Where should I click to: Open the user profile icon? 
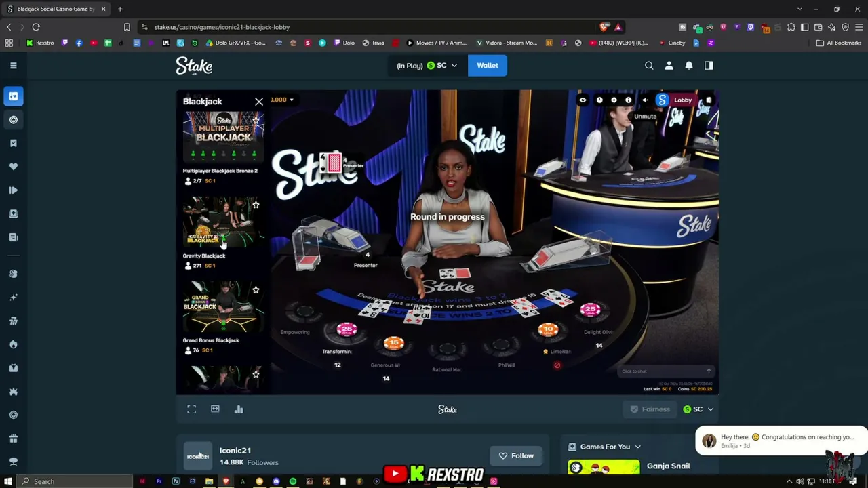tap(669, 66)
